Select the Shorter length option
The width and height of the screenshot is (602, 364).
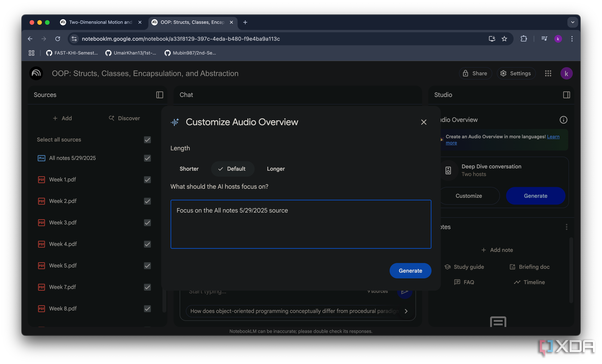(189, 169)
